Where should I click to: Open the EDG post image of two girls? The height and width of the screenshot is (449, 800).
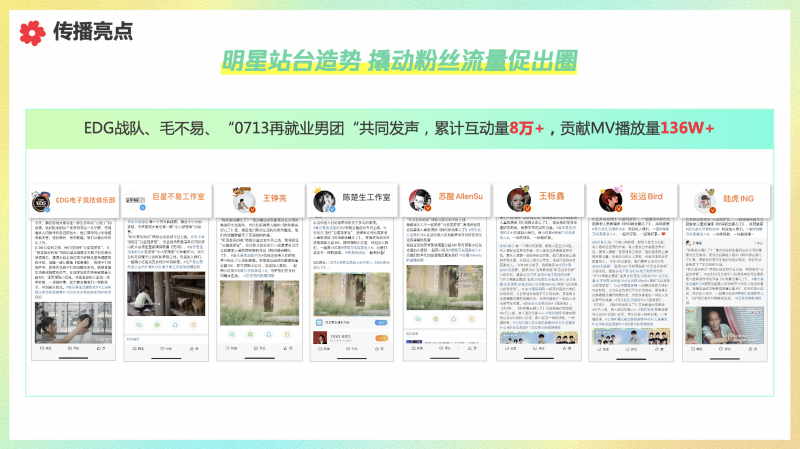[x=73, y=322]
